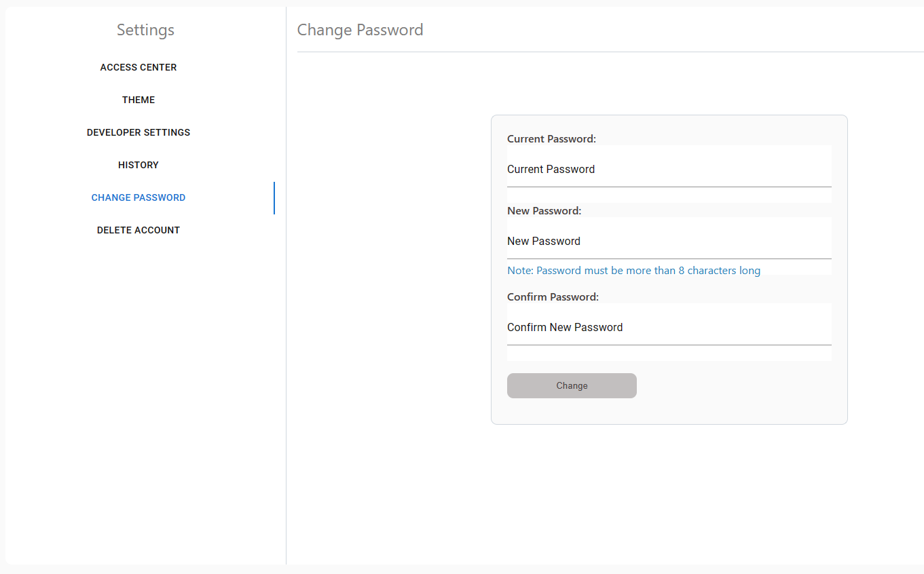Focus the Current Password input field
This screenshot has width=924, height=574.
coord(669,170)
